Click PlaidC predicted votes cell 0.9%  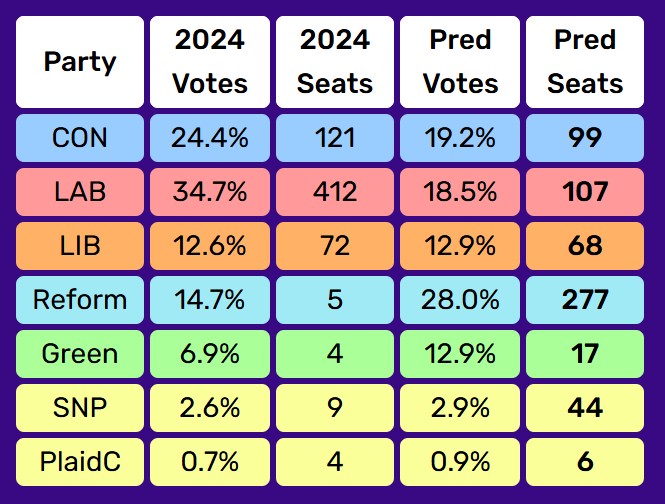coord(459,462)
